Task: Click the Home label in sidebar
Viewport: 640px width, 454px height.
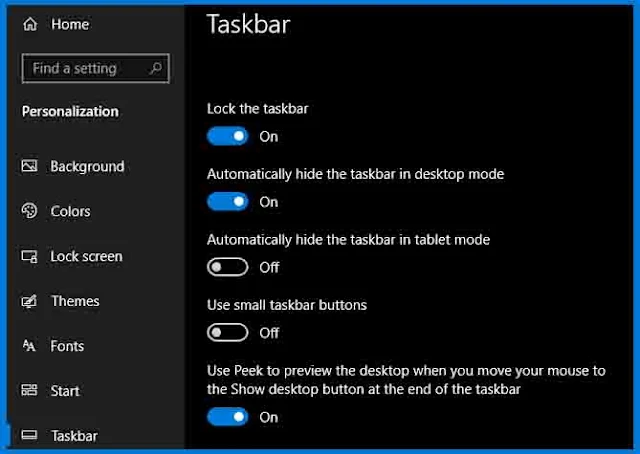Action: click(70, 24)
